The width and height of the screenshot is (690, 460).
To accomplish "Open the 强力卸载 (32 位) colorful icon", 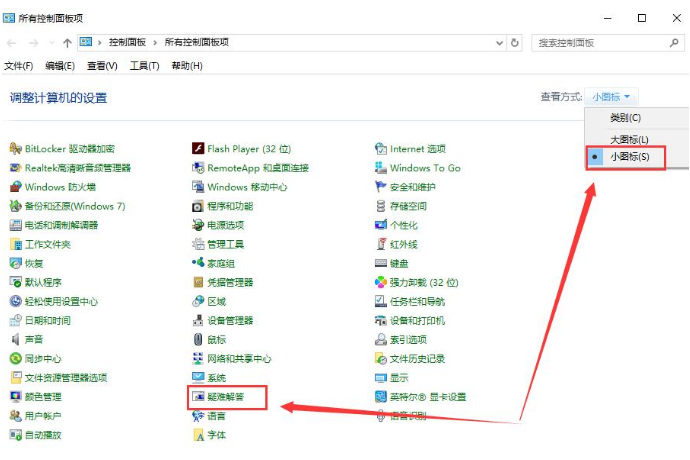I will [x=381, y=282].
